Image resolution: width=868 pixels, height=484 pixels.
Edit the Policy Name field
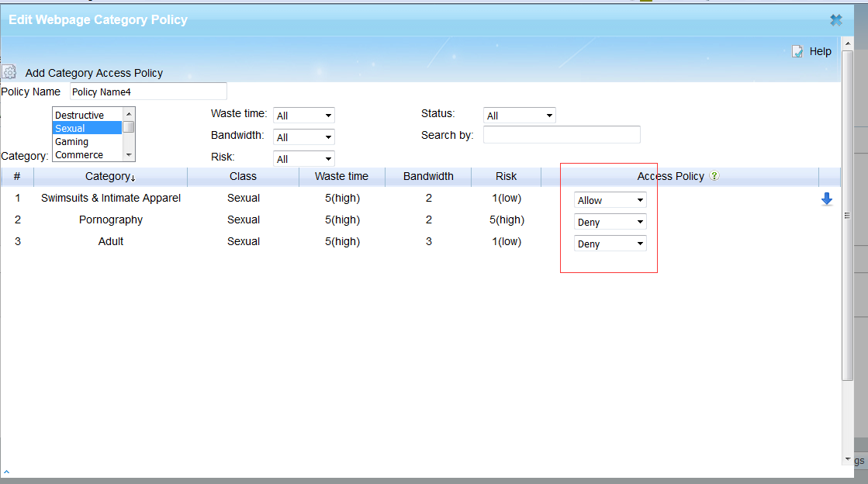click(148, 92)
